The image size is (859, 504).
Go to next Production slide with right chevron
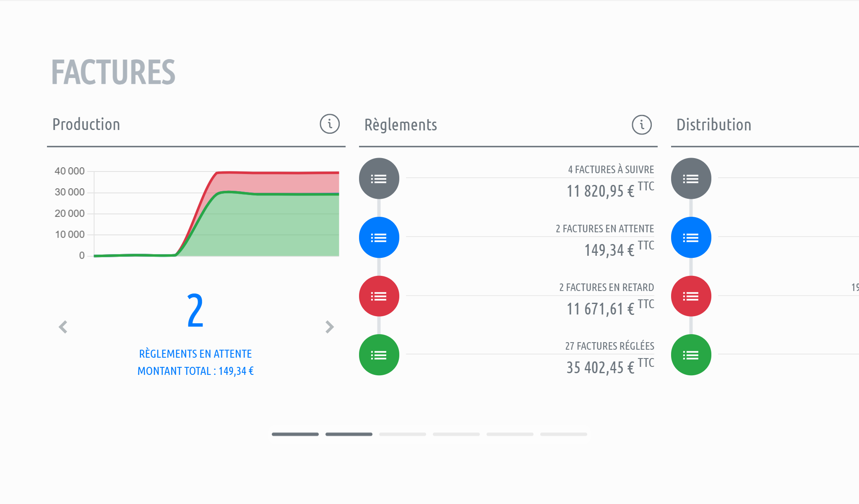click(x=330, y=327)
